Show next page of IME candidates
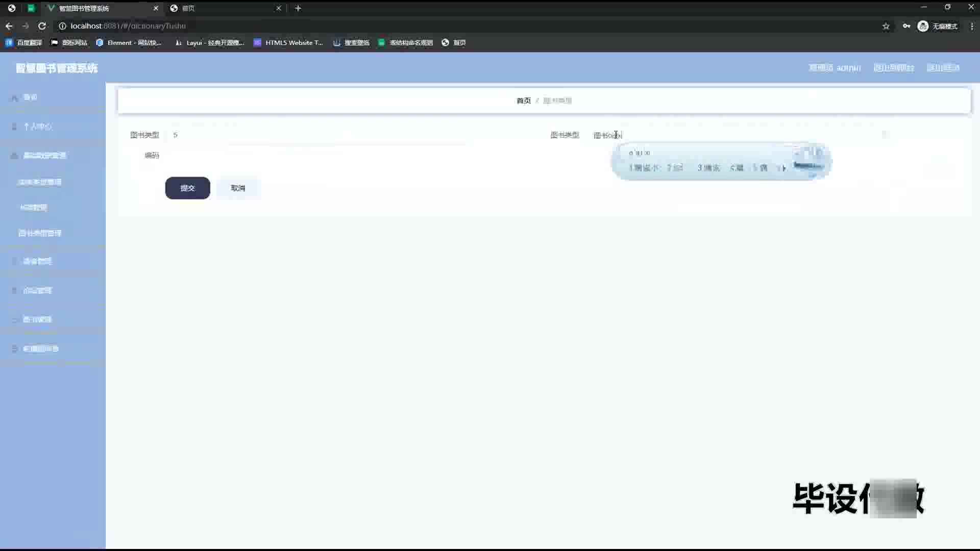The height and width of the screenshot is (551, 980). 784,168
